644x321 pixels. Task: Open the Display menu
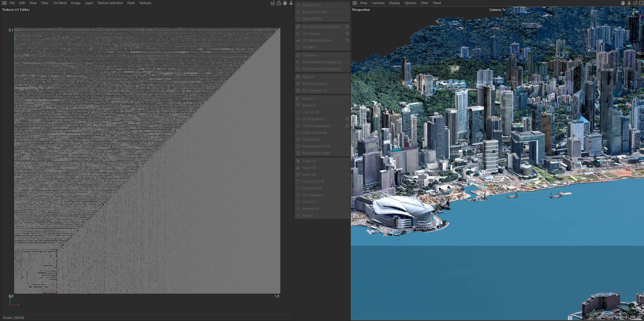(x=394, y=3)
